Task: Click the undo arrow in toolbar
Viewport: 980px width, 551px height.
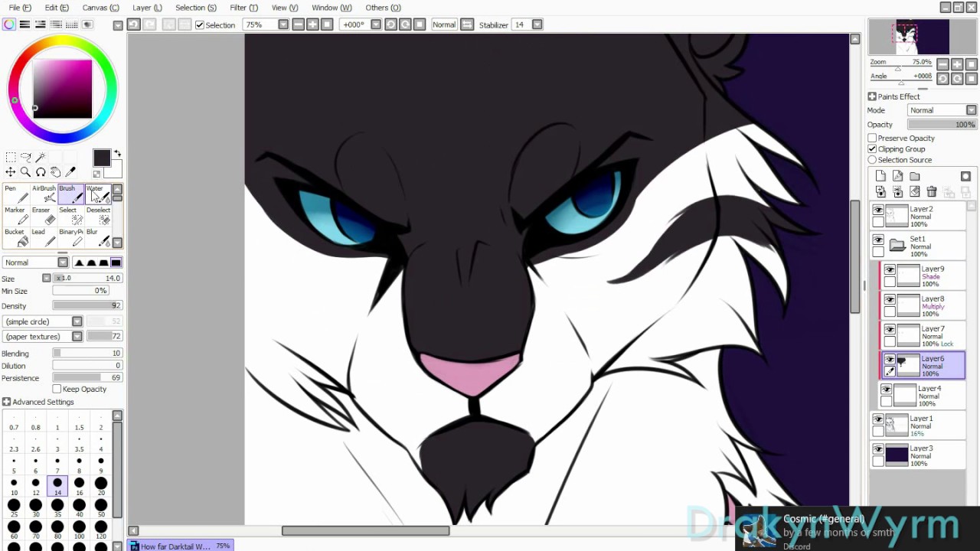Action: click(x=133, y=24)
